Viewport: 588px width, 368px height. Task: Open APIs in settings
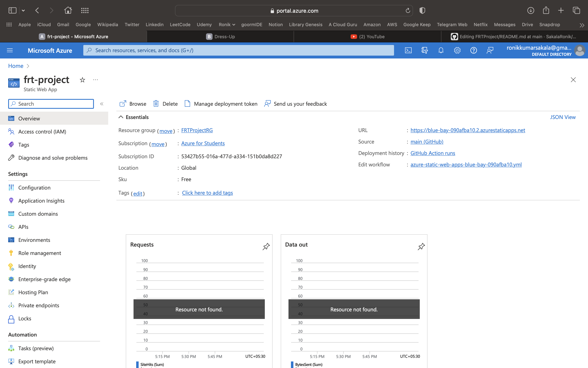[x=54, y=227]
